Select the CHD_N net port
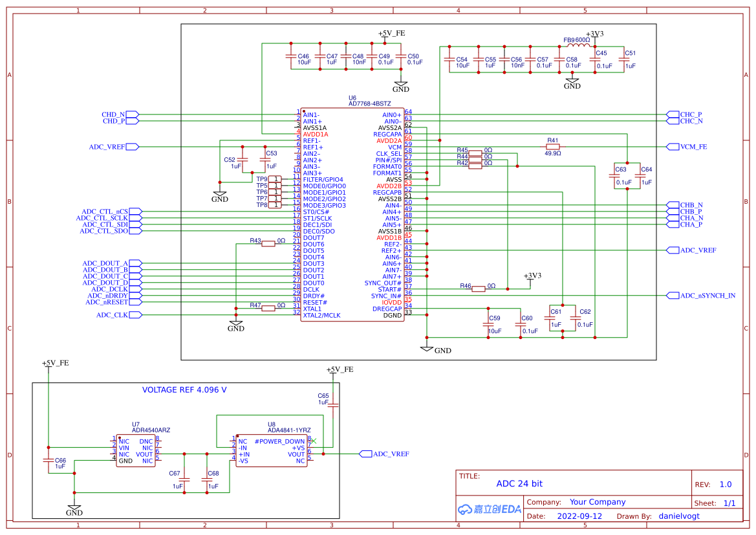 pyautogui.click(x=131, y=115)
